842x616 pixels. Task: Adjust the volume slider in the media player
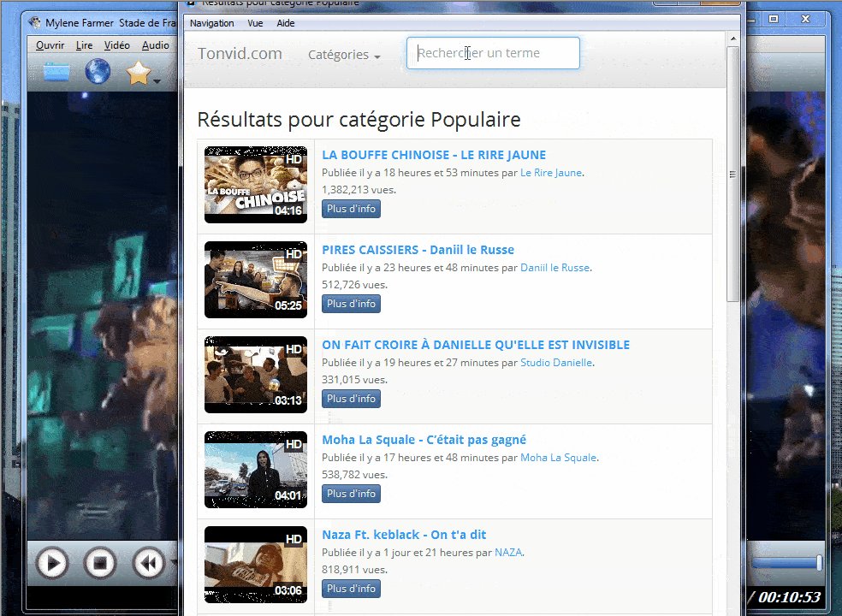pos(786,563)
